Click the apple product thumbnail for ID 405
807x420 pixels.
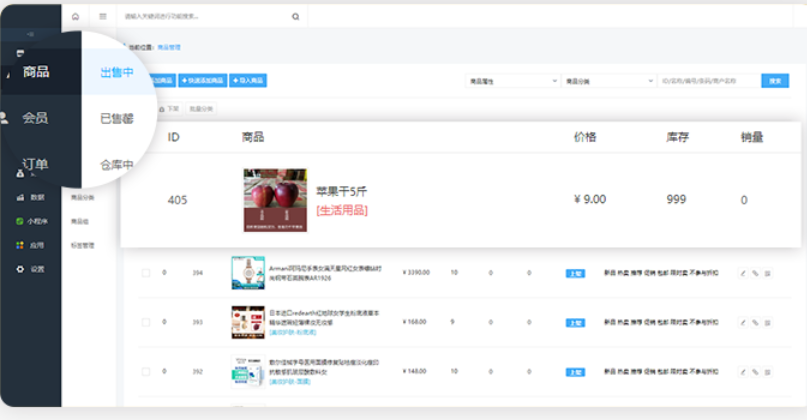(275, 200)
